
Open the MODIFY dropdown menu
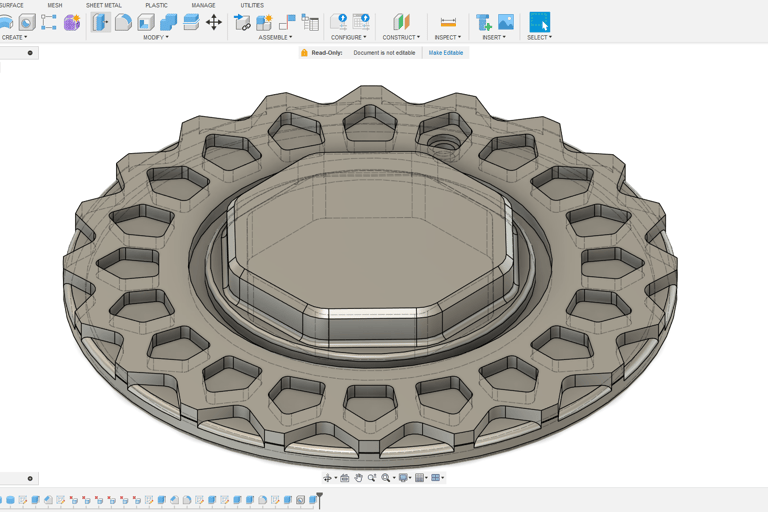click(x=156, y=37)
